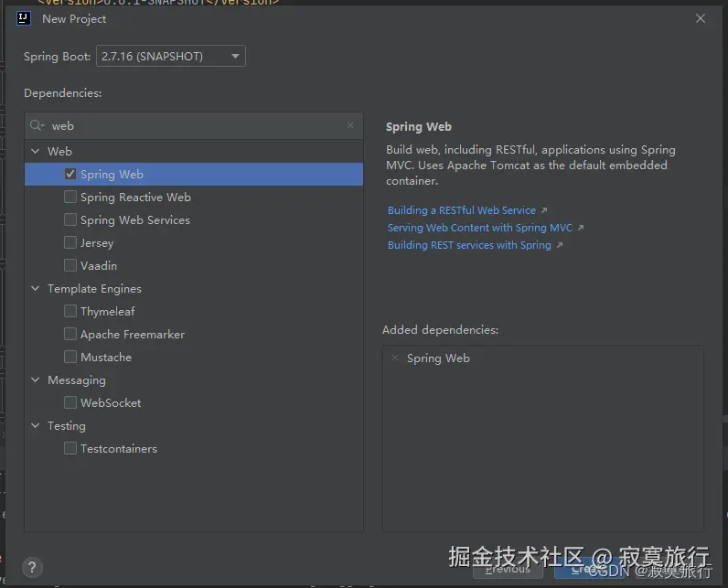Enable the Testcontainers checkbox
Viewport: 728px width, 588px height.
click(70, 448)
